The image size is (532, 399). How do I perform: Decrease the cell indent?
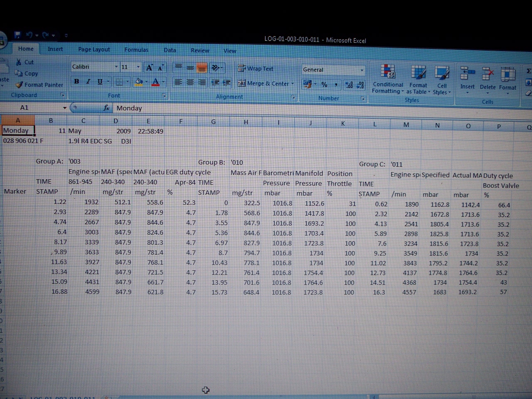pyautogui.click(x=215, y=82)
